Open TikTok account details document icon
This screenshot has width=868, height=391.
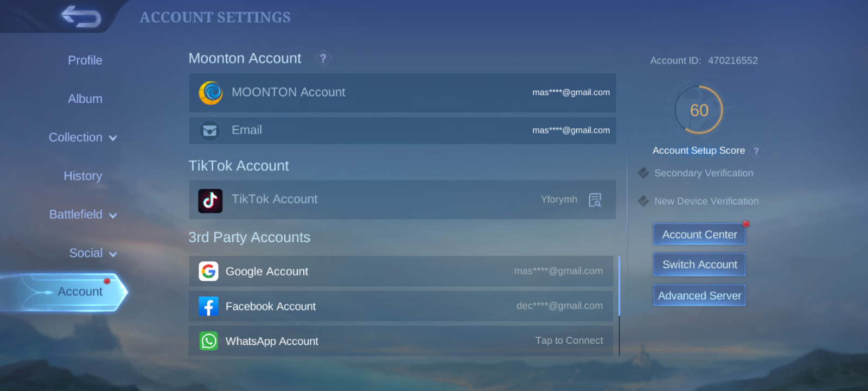[x=595, y=200]
